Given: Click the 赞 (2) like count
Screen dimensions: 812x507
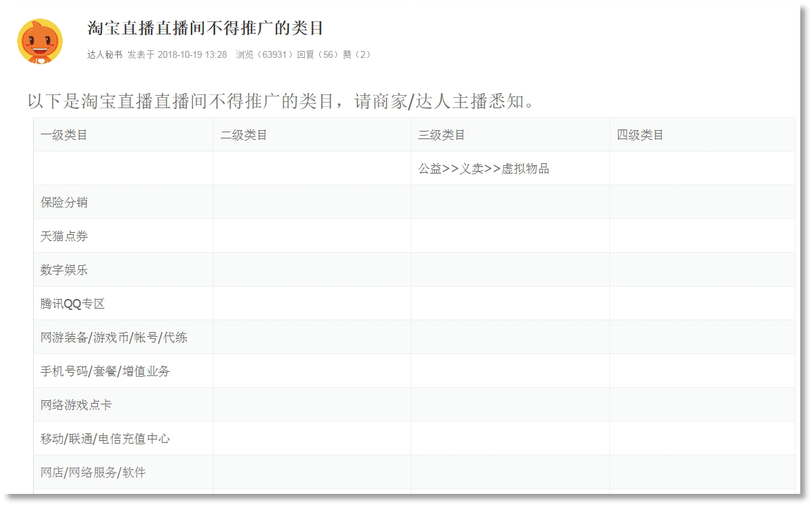Looking at the screenshot, I should [x=357, y=54].
